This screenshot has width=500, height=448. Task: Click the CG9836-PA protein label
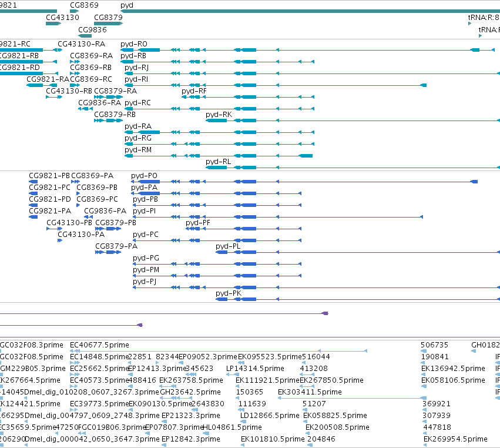105,212
